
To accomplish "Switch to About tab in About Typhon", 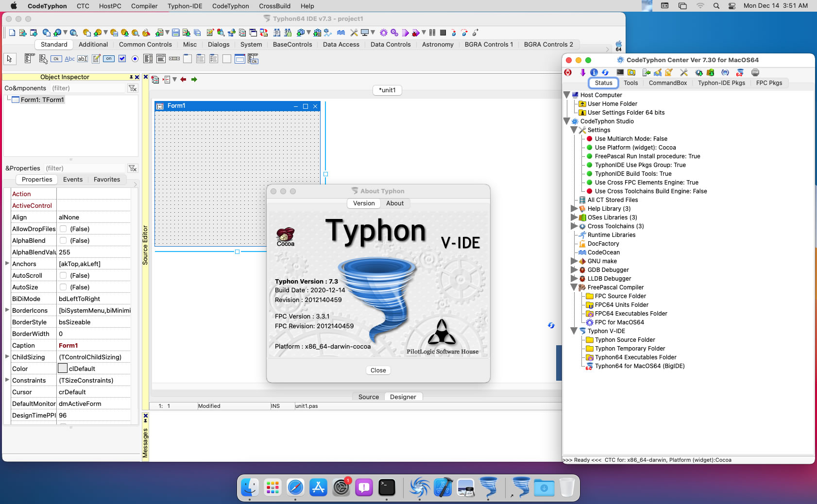I will click(395, 203).
